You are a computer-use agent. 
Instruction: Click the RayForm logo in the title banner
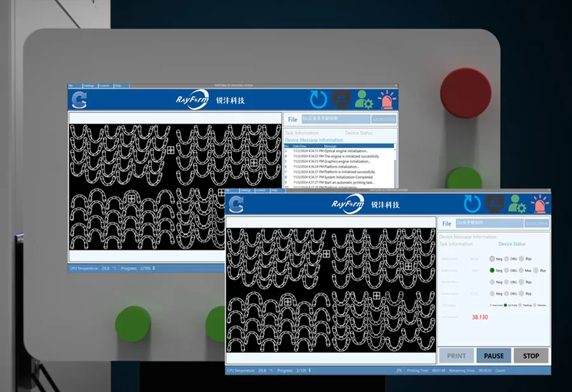(x=348, y=203)
